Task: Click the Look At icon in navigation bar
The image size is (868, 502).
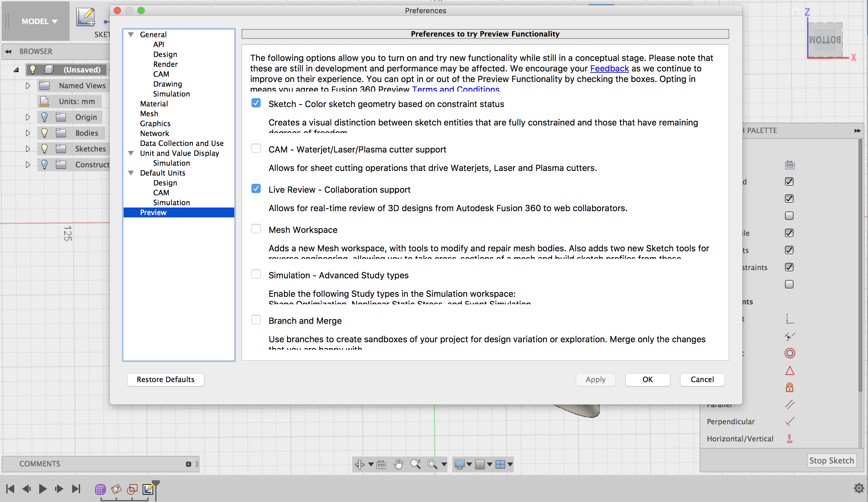Action: pyautogui.click(x=381, y=464)
